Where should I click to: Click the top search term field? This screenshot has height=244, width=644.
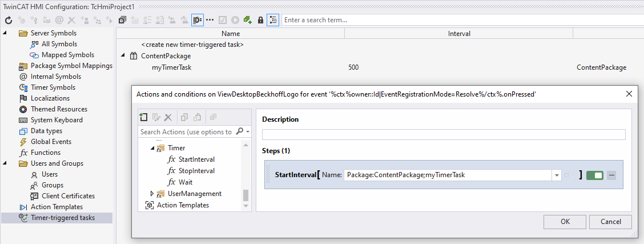462,20
